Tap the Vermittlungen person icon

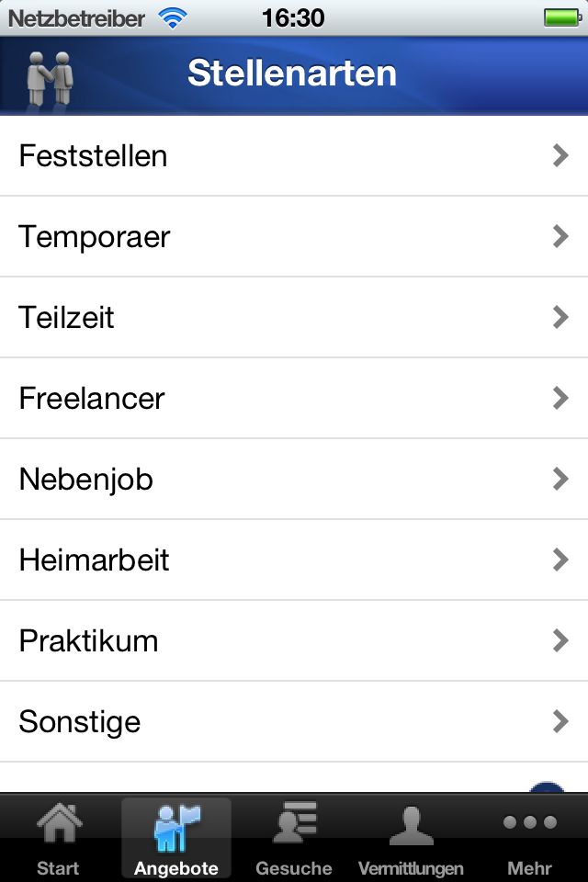click(x=411, y=822)
